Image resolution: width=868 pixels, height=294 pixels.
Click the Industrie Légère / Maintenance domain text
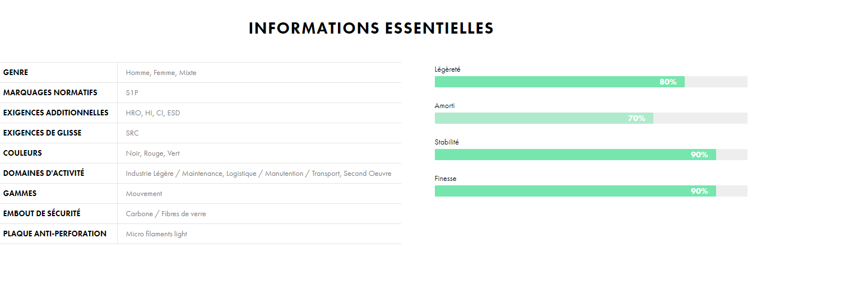click(174, 174)
